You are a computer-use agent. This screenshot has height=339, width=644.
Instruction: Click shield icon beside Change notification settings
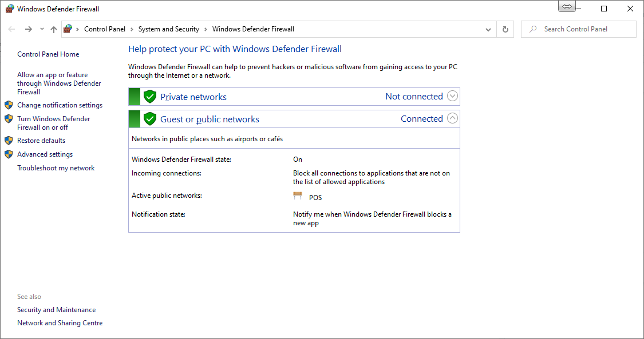(9, 105)
